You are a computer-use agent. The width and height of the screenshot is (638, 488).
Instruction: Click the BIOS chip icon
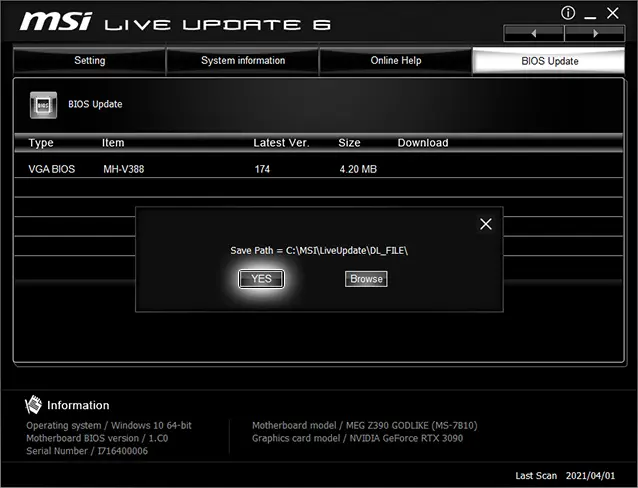pos(43,105)
